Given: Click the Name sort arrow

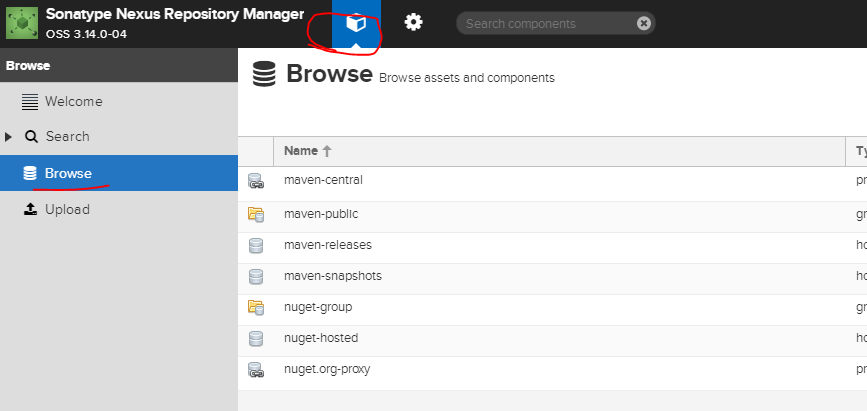Looking at the screenshot, I should click(327, 151).
